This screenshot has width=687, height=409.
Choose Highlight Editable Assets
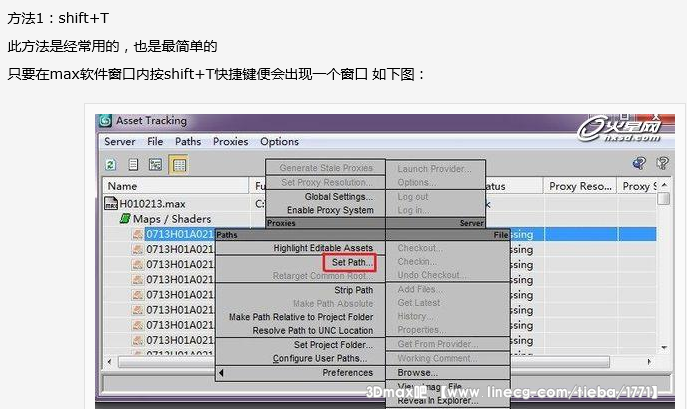(x=323, y=248)
